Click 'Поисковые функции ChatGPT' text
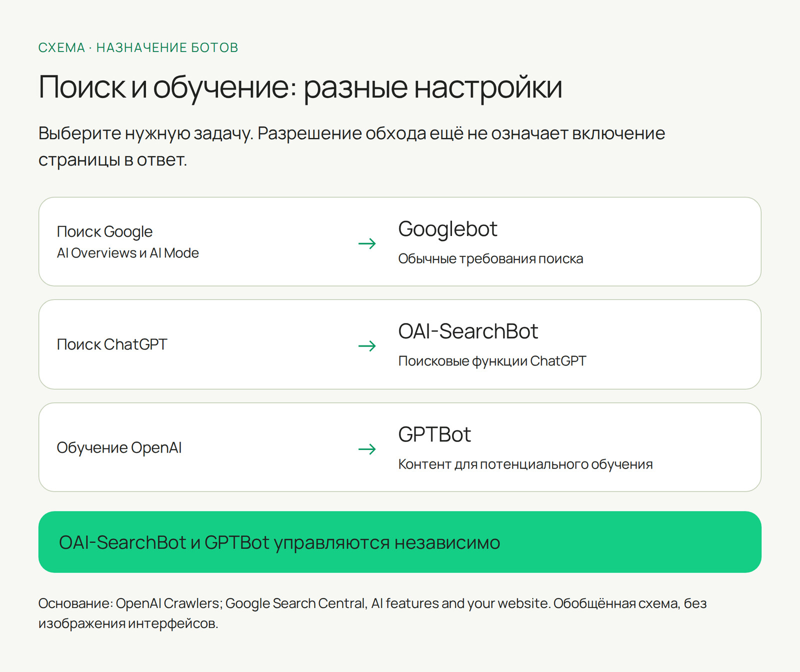The image size is (800, 672). [492, 361]
